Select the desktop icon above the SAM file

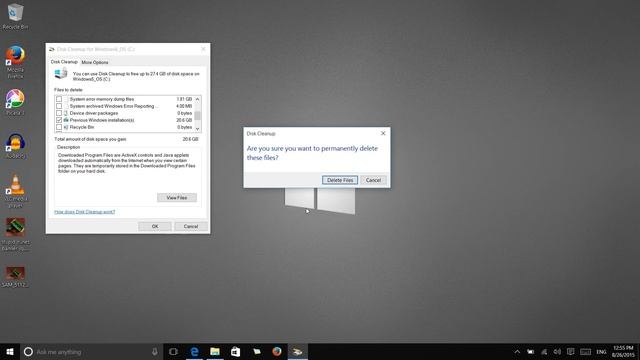pos(15,234)
